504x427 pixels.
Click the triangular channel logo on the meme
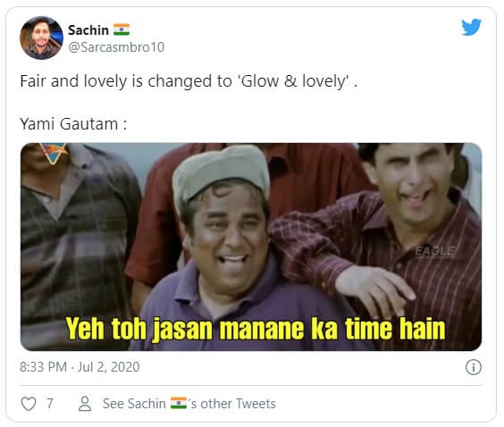coord(54,153)
